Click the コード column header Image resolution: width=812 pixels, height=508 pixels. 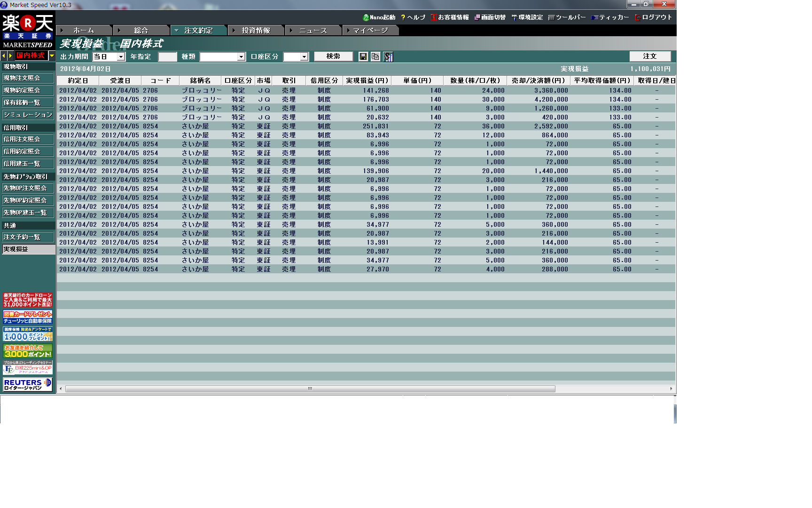[x=160, y=81]
